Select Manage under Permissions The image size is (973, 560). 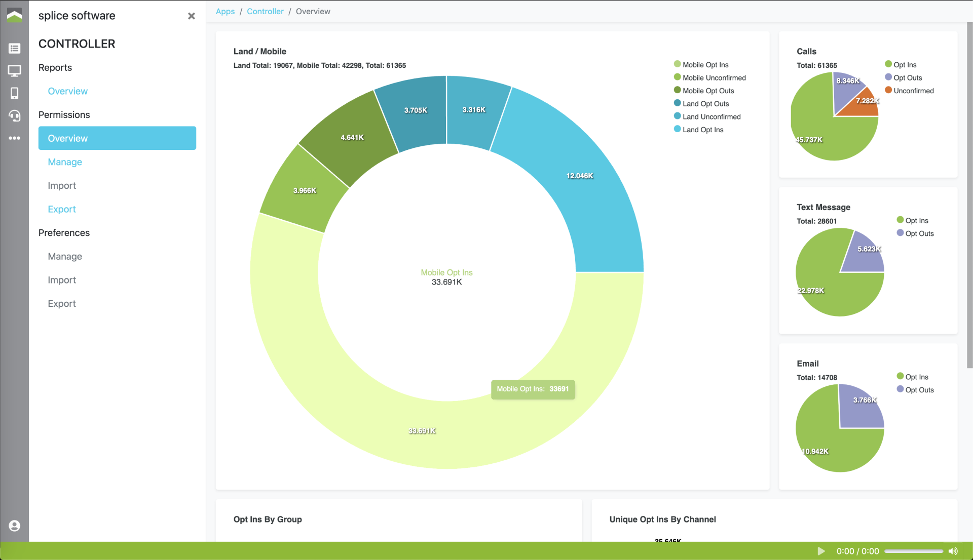64,162
